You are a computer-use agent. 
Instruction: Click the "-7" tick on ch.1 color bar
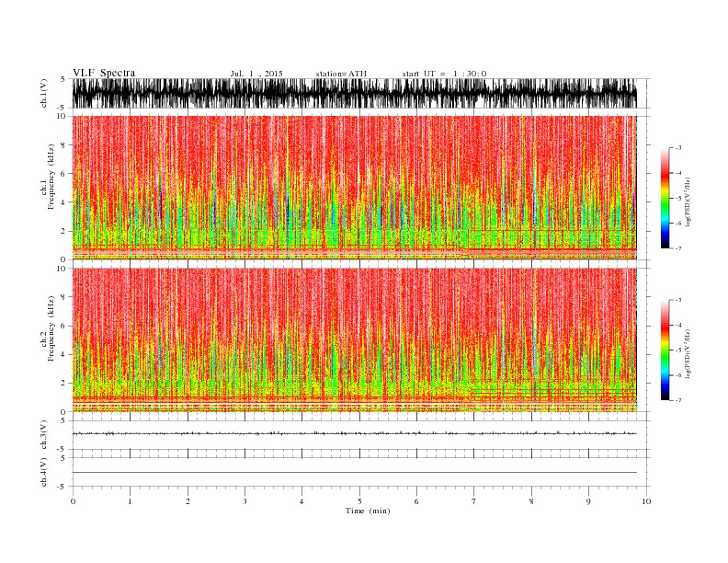pyautogui.click(x=678, y=248)
